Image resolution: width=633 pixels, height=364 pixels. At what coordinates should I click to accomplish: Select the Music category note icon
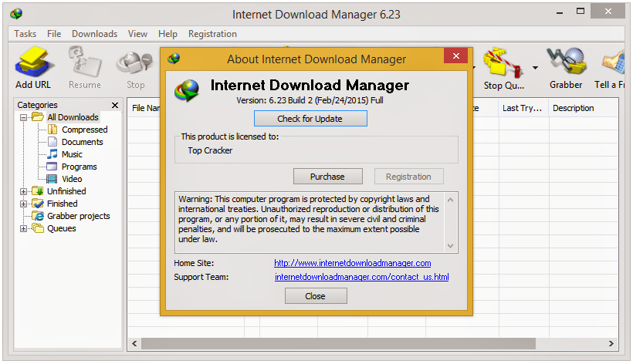[52, 154]
